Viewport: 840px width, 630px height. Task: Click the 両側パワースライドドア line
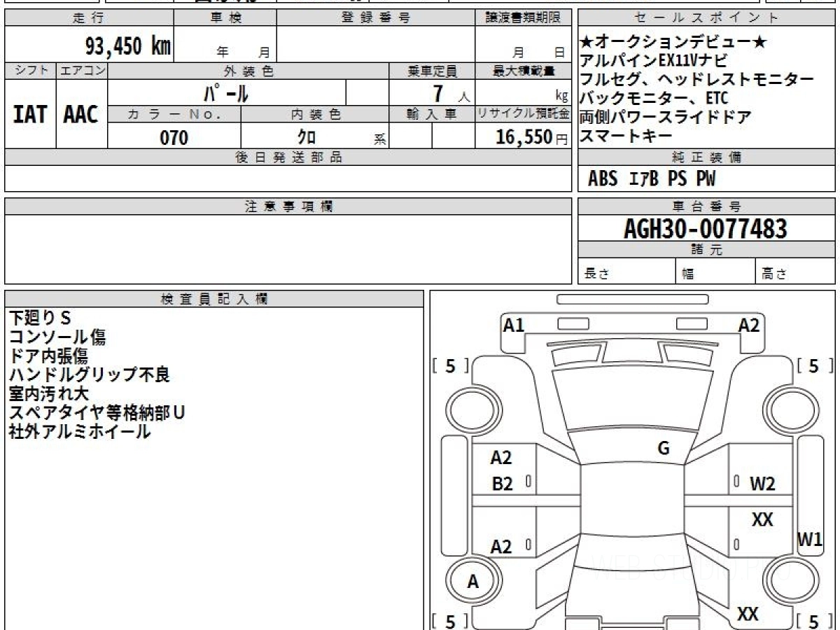(x=666, y=117)
